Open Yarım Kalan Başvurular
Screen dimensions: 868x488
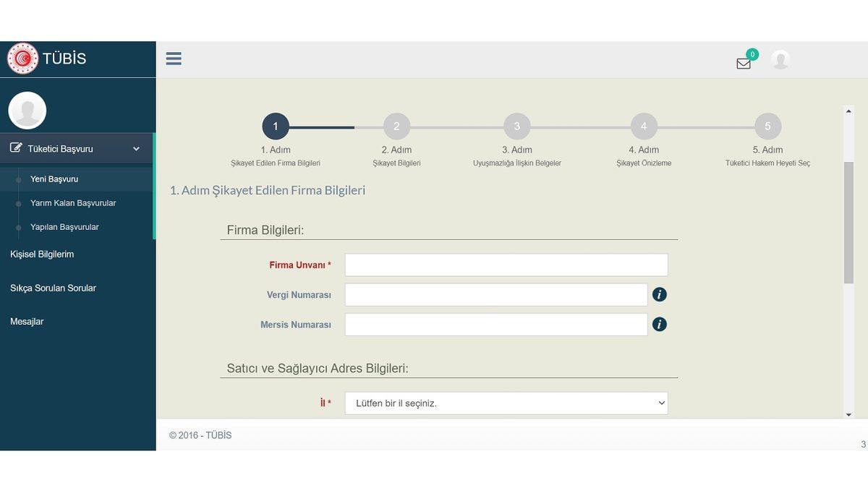coord(73,203)
